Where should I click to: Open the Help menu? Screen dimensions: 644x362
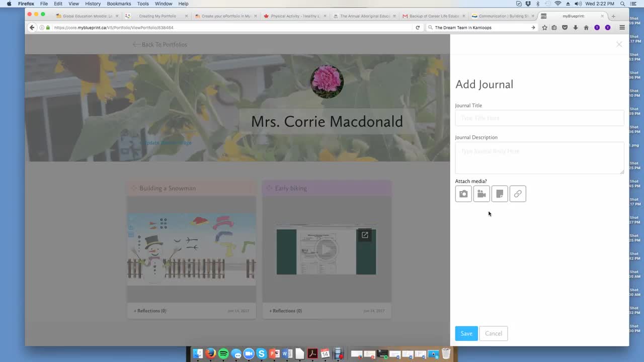pos(183,4)
